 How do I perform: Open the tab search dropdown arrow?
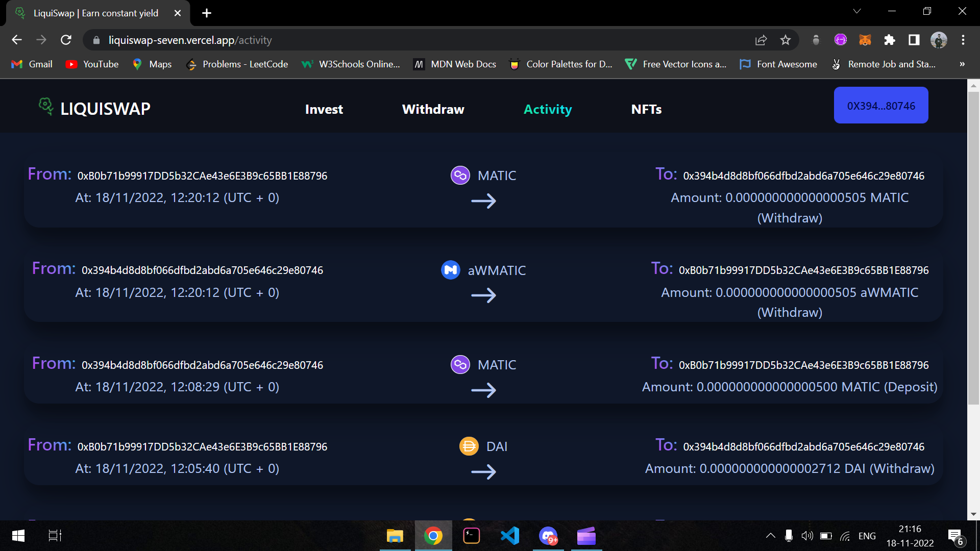click(857, 11)
